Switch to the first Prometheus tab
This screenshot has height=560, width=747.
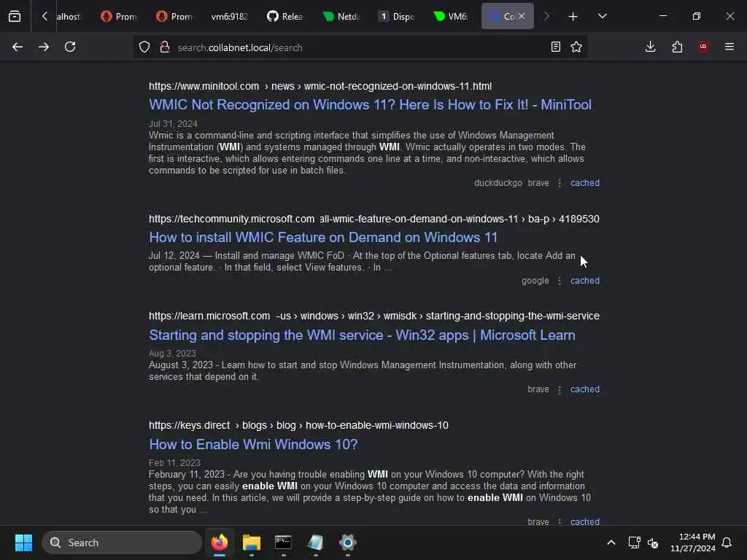pyautogui.click(x=119, y=16)
